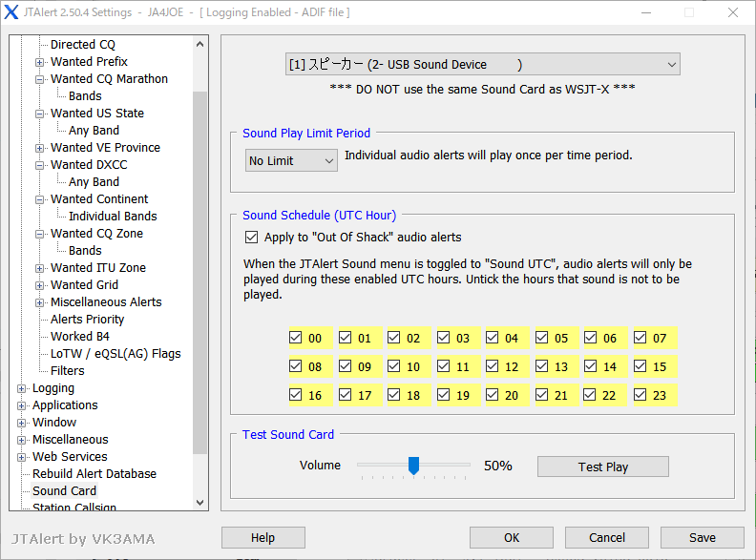Toggle the 10 UTC hour checkbox
The height and width of the screenshot is (560, 756).
pyautogui.click(x=394, y=366)
